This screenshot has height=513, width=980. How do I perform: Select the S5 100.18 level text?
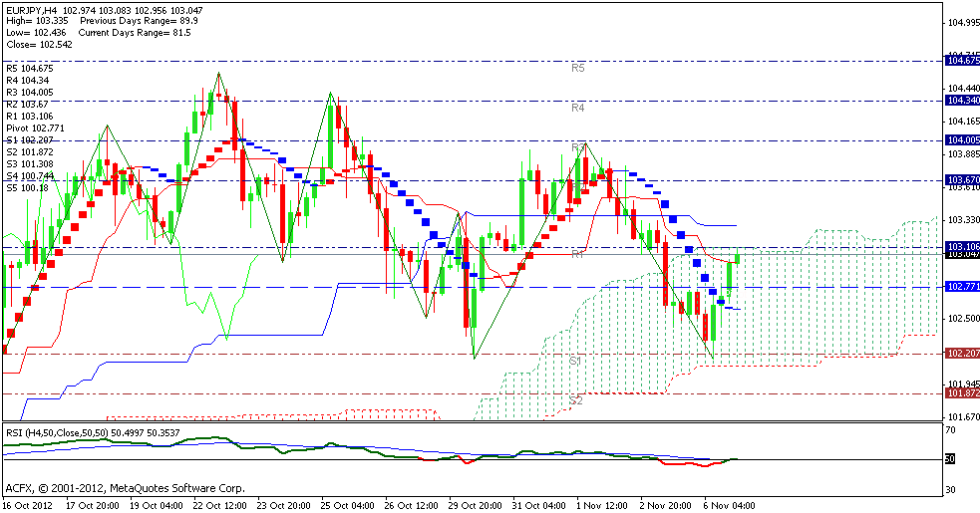(29, 187)
